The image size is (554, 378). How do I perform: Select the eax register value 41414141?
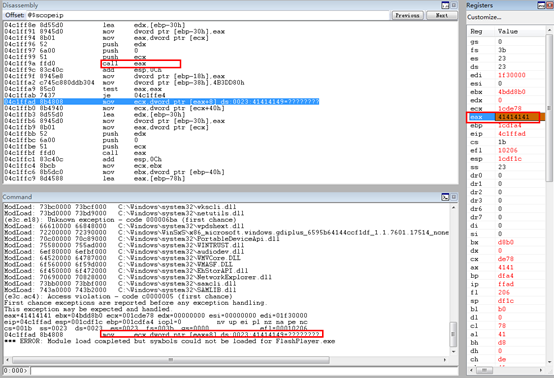click(513, 117)
